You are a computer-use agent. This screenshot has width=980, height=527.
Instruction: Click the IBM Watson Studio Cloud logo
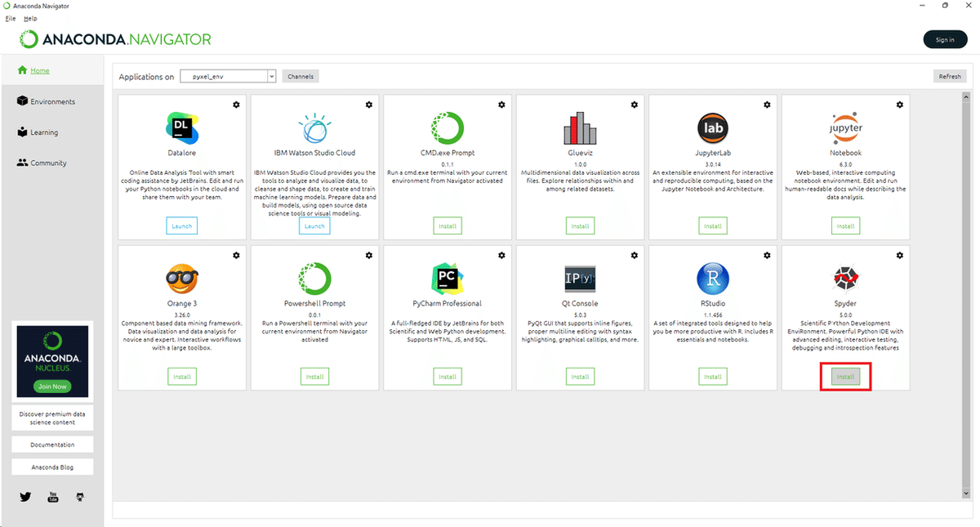[314, 128]
